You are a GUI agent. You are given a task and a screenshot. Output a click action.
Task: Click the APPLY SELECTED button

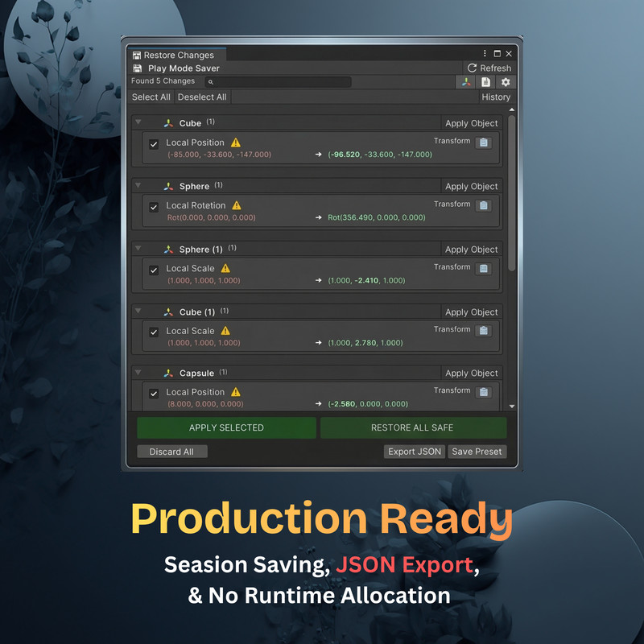click(227, 427)
